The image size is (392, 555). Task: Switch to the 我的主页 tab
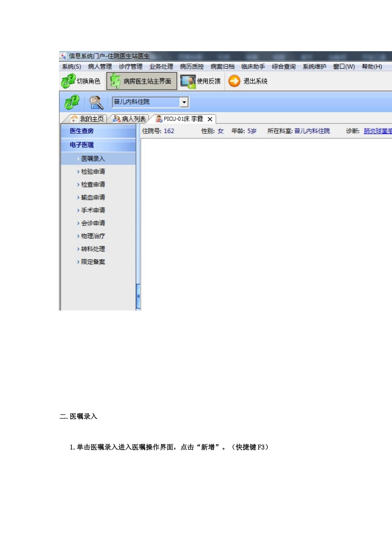[87, 119]
